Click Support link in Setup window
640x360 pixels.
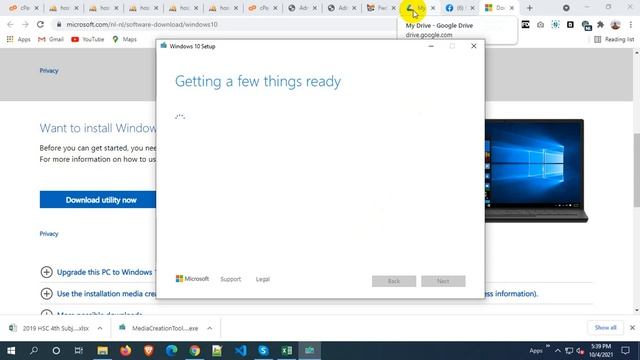click(231, 279)
